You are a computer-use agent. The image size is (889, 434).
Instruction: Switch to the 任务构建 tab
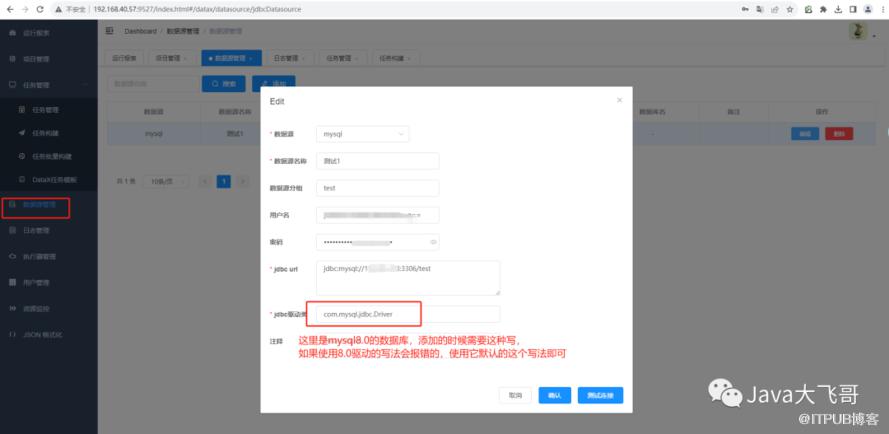pyautogui.click(x=396, y=58)
